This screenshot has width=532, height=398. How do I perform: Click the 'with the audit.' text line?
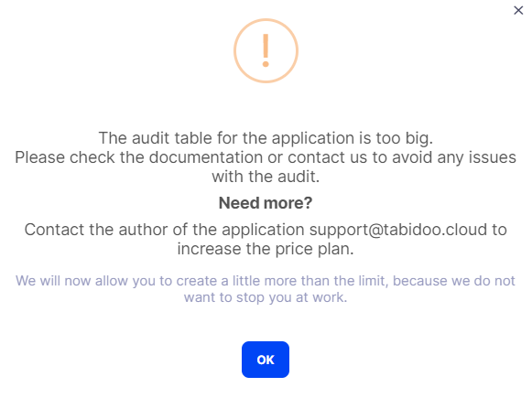pos(266,177)
